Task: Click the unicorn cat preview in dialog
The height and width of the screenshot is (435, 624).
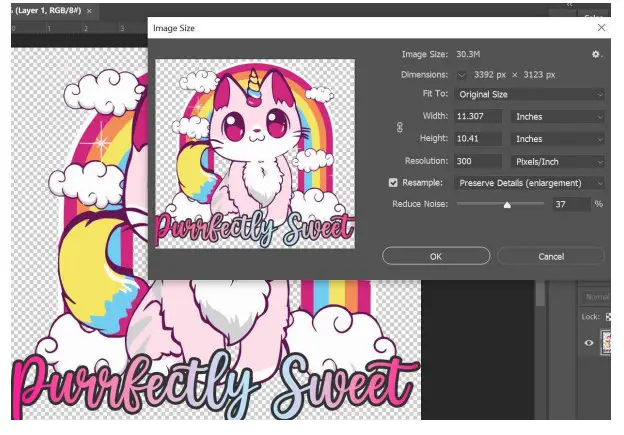Action: (x=255, y=154)
